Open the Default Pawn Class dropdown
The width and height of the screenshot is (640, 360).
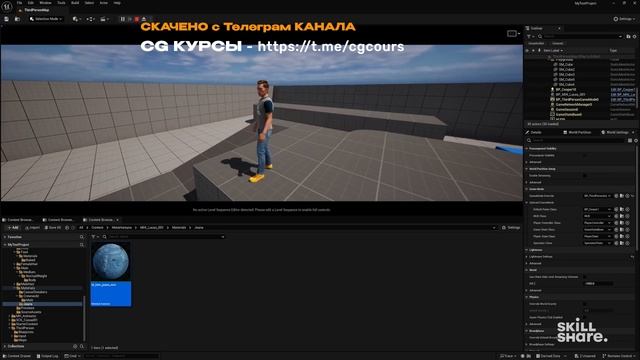597,209
